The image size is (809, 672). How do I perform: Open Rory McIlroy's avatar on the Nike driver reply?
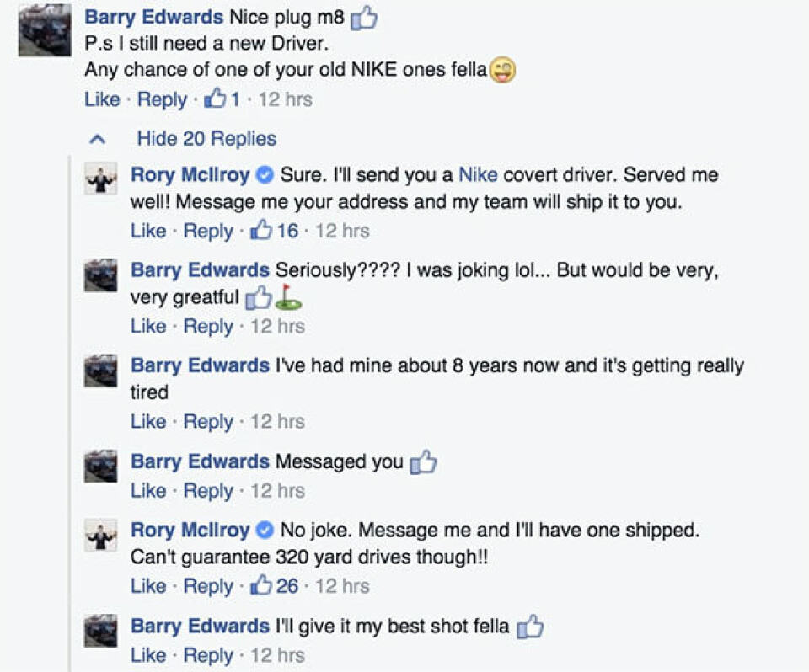pyautogui.click(x=101, y=179)
